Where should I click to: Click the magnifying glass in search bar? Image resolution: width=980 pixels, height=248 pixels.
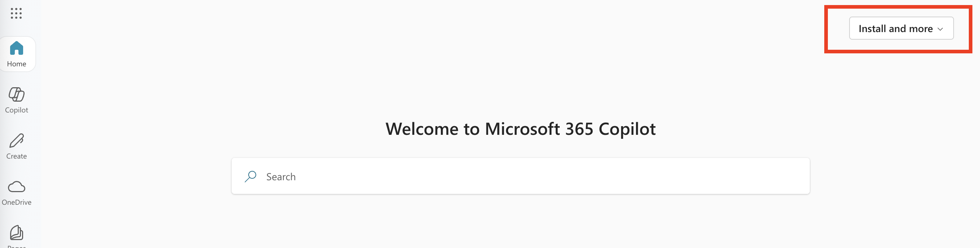click(250, 176)
